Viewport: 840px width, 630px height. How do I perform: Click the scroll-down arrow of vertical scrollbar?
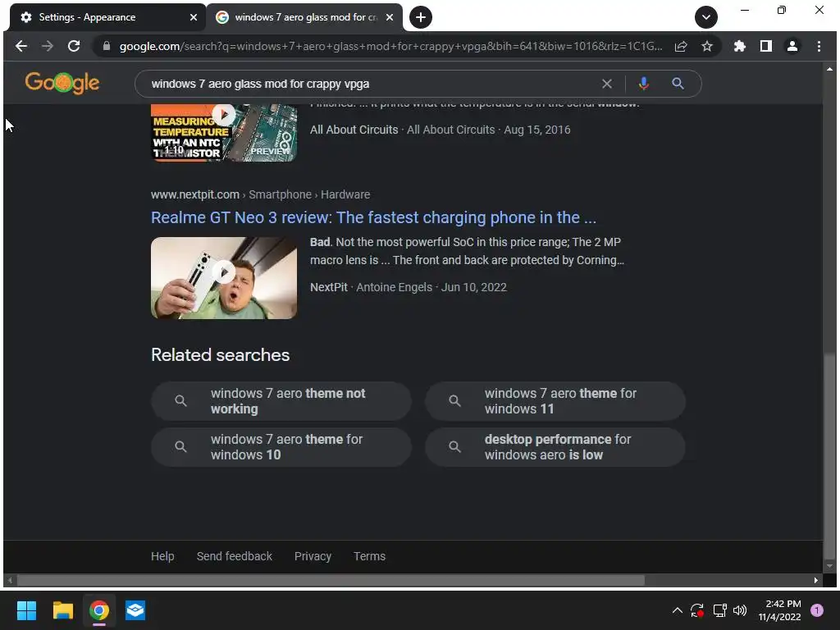pyautogui.click(x=829, y=566)
